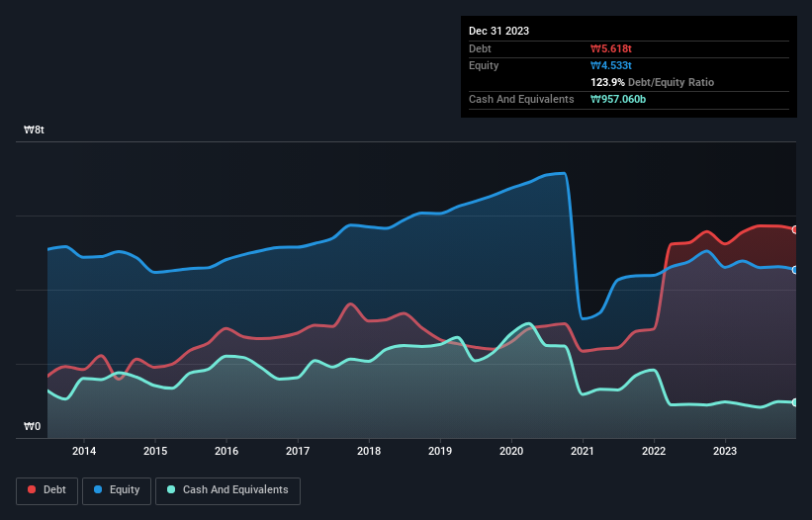Image resolution: width=812 pixels, height=520 pixels.
Task: Click the ₩4.533t equity value
Action: click(611, 65)
